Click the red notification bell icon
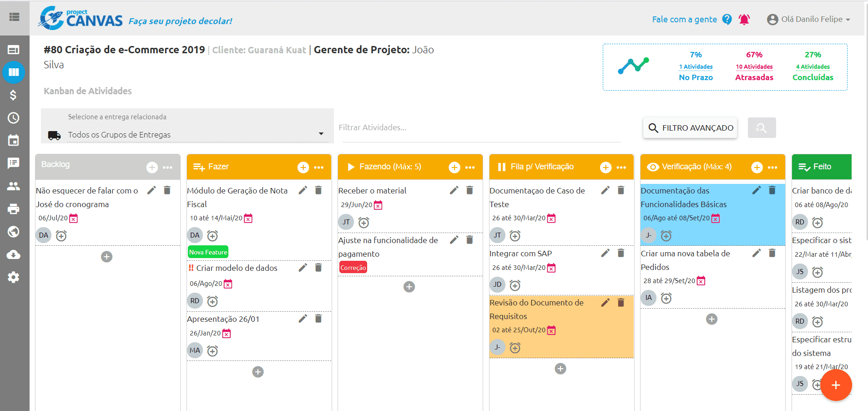Screen dimensions: 868x411 click(x=744, y=20)
